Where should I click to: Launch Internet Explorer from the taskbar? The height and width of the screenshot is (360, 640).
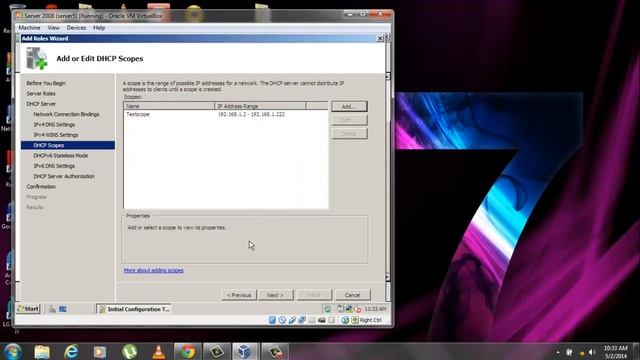[x=71, y=351]
